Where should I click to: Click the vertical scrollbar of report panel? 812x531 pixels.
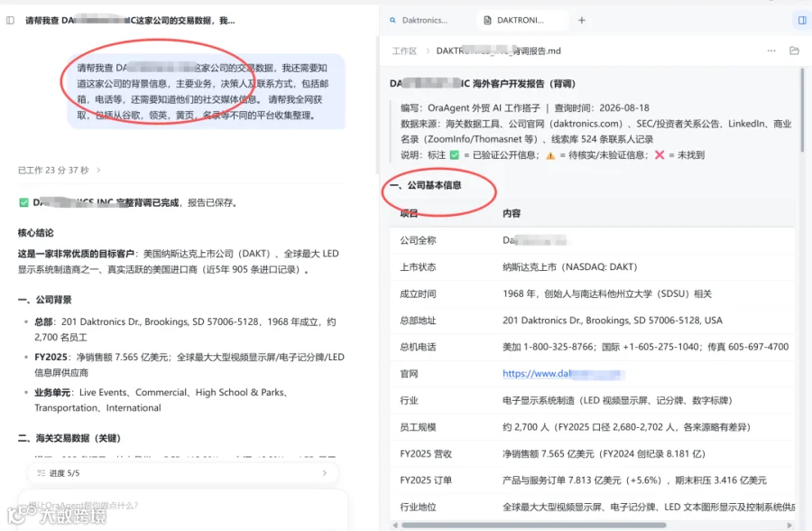click(802, 109)
